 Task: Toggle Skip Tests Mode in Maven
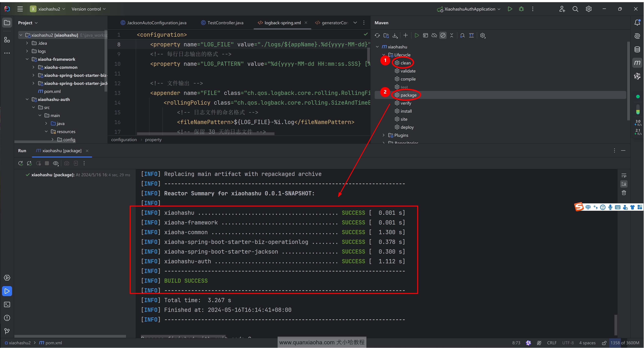[x=443, y=35]
